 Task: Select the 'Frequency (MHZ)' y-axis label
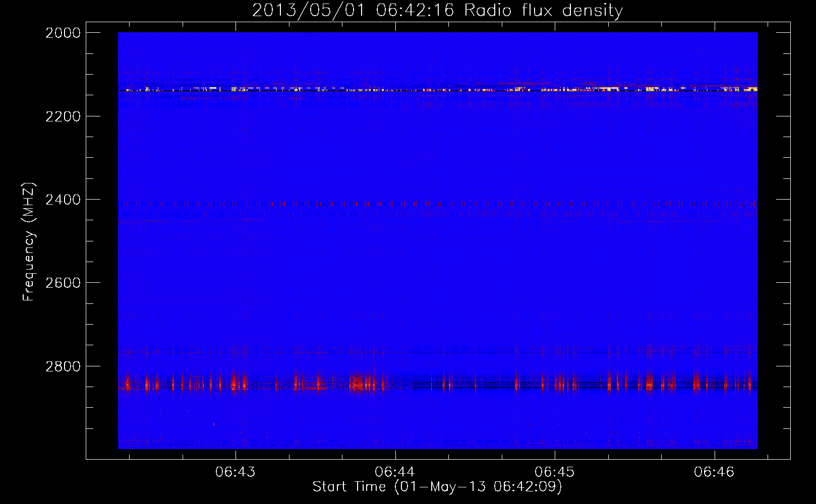pos(29,241)
